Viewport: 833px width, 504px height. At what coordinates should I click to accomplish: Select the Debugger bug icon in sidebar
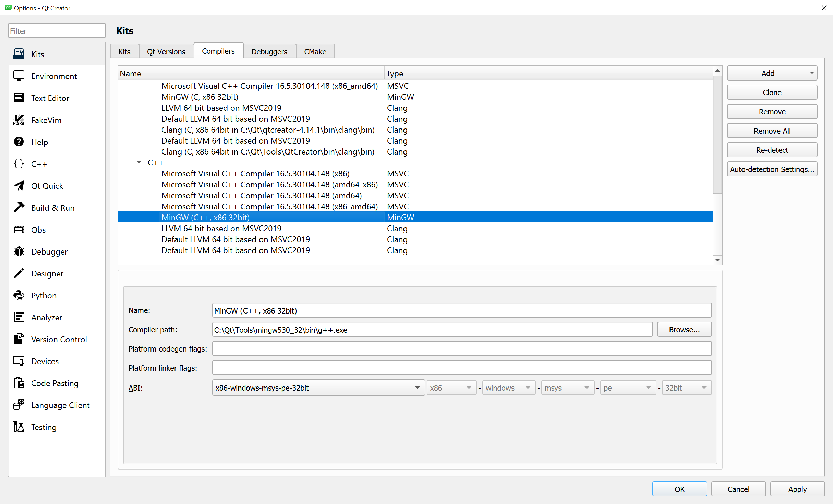[x=19, y=252]
